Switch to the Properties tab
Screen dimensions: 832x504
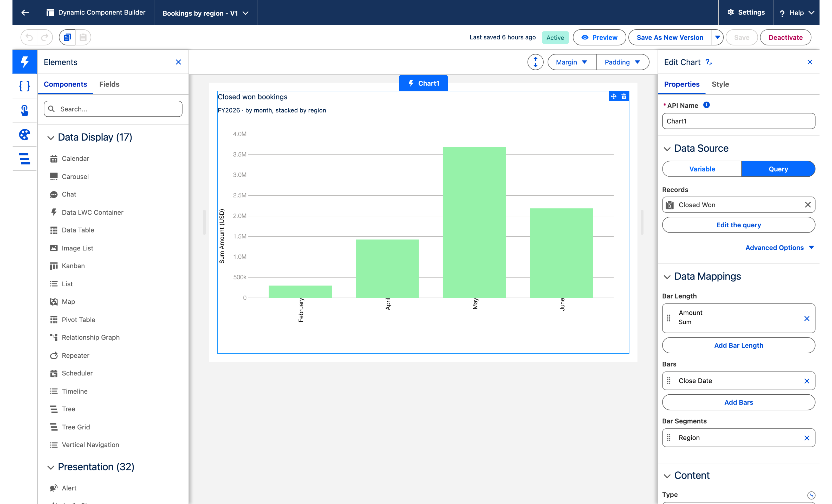tap(681, 84)
